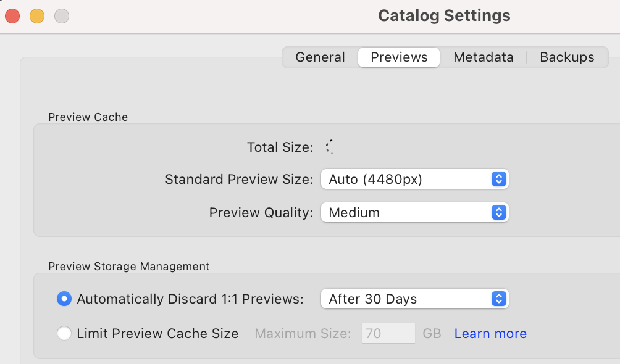Select the Previews tab

click(x=399, y=57)
